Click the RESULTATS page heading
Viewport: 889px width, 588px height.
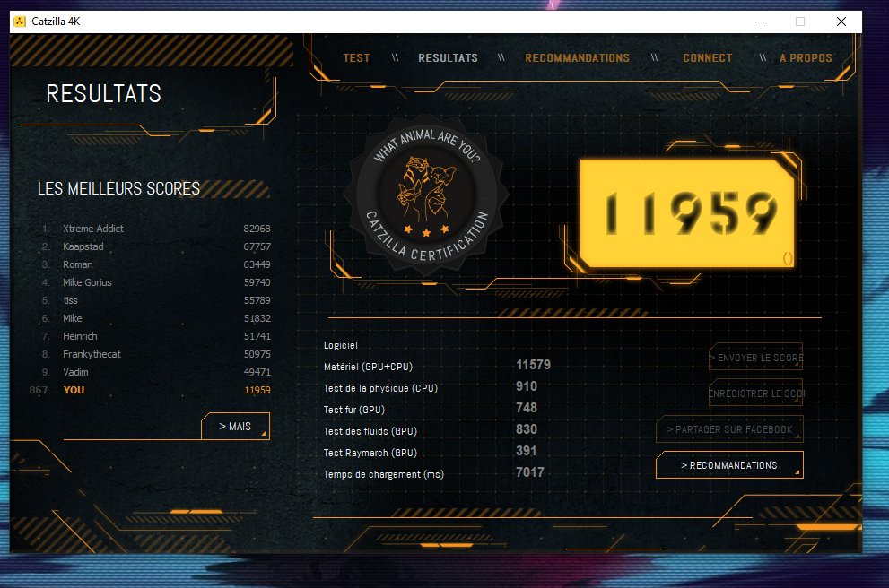point(103,93)
